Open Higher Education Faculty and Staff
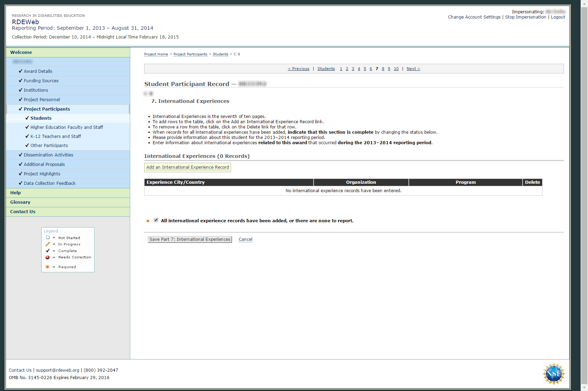This screenshot has width=588, height=391. [66, 127]
